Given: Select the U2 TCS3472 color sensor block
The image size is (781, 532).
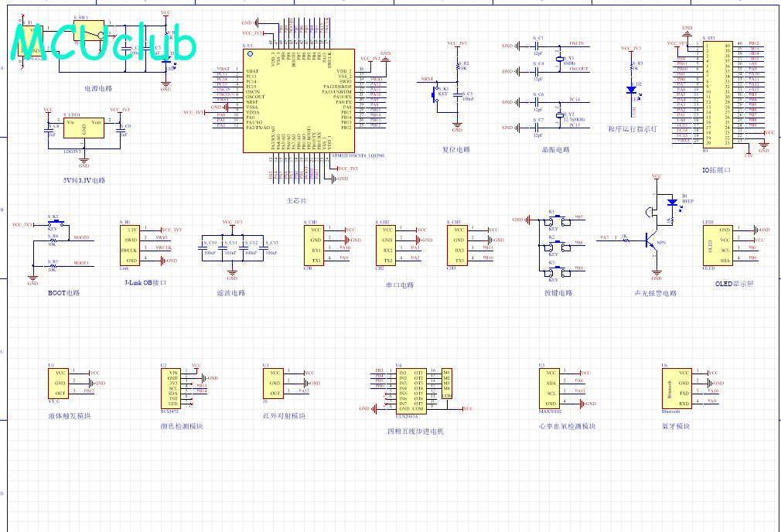Looking at the screenshot, I should (x=170, y=388).
